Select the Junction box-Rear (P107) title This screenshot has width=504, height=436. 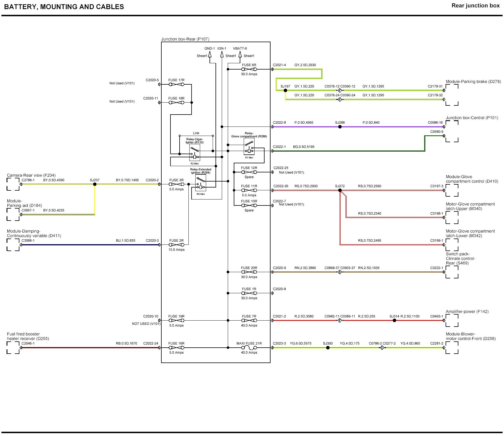185,39
